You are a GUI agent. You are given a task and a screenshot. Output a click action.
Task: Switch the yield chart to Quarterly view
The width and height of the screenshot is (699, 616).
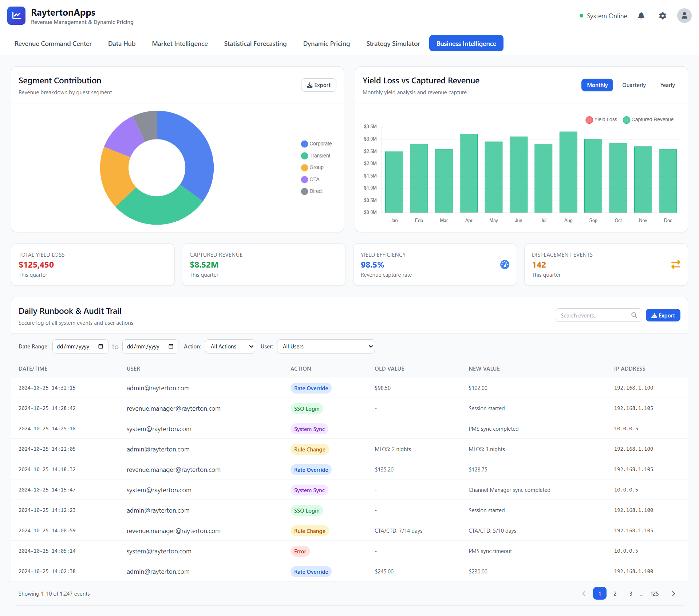tap(634, 85)
